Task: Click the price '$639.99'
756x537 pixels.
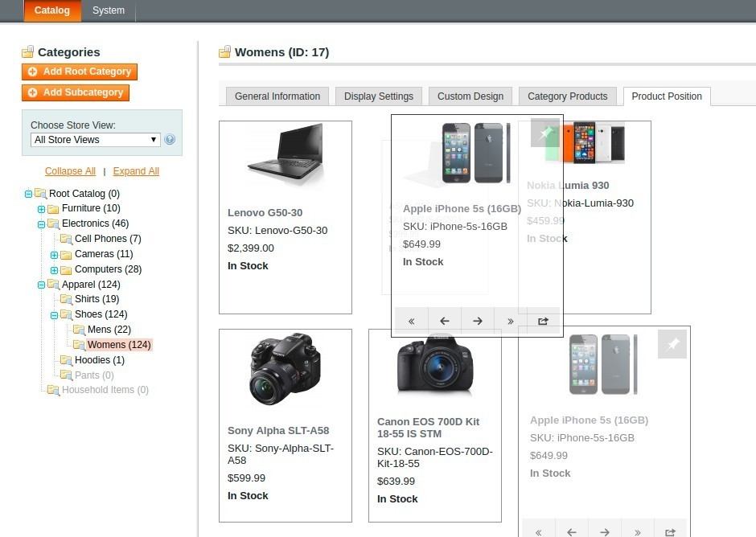Action: point(396,481)
